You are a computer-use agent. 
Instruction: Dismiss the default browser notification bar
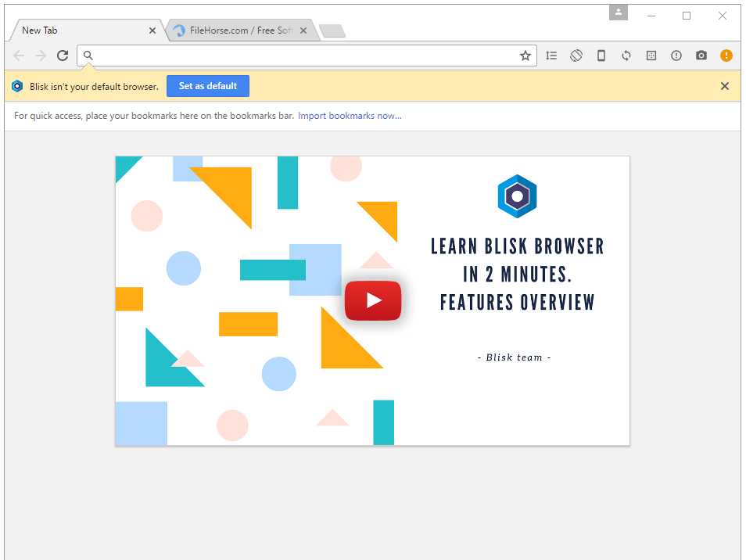[x=725, y=86]
